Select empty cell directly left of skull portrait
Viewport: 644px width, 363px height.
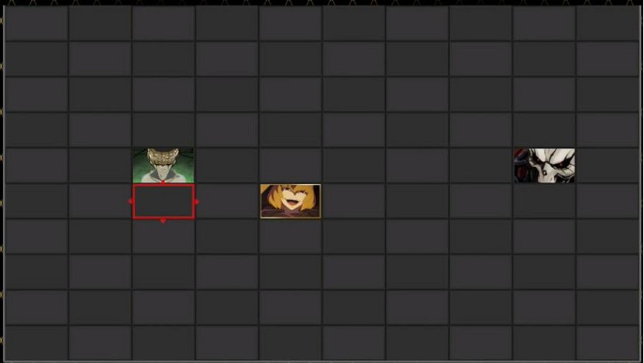coord(481,166)
